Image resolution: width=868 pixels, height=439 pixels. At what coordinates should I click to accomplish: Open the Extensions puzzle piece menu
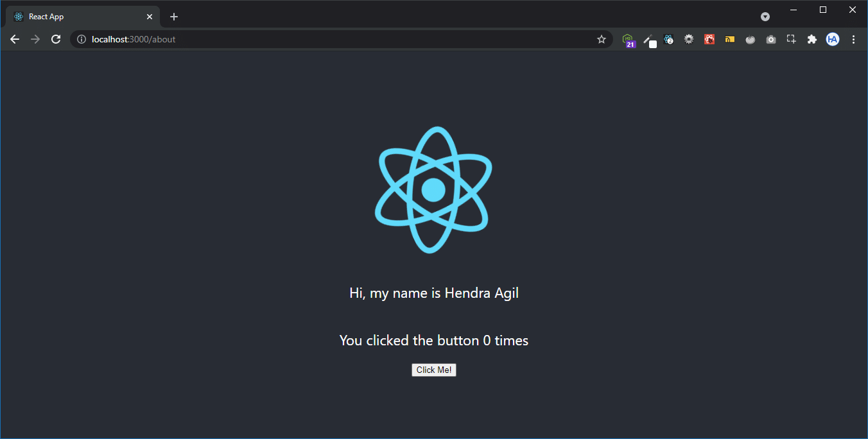[x=812, y=39]
